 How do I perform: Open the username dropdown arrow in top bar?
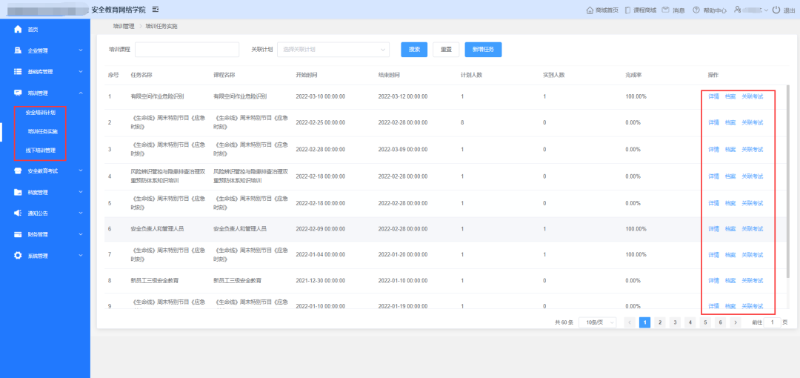[766, 10]
